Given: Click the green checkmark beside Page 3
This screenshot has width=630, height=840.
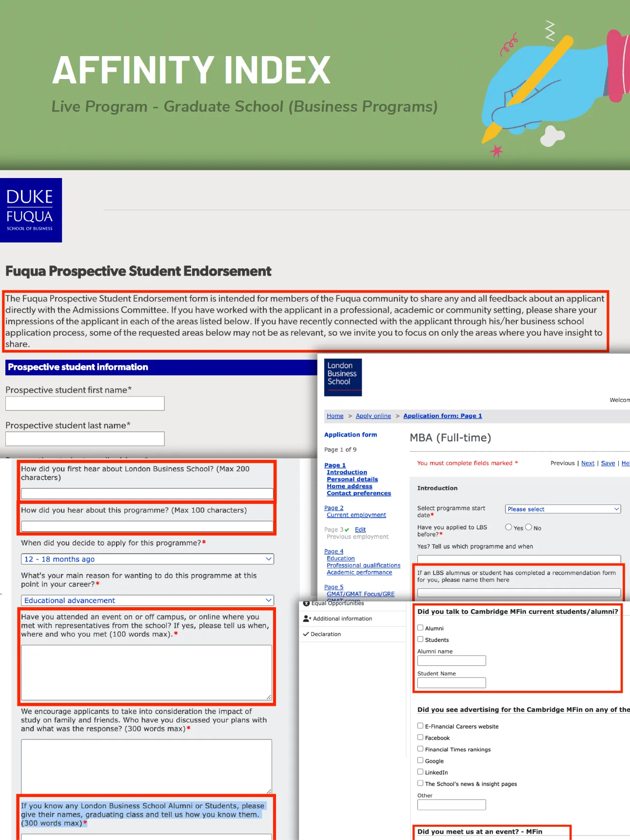Looking at the screenshot, I should [x=347, y=530].
